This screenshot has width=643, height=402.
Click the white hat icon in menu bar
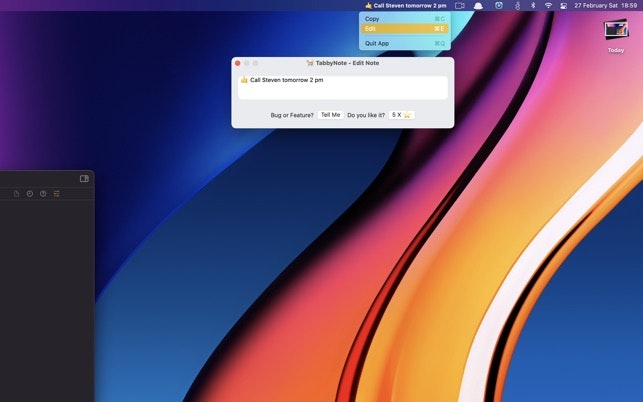(x=478, y=6)
